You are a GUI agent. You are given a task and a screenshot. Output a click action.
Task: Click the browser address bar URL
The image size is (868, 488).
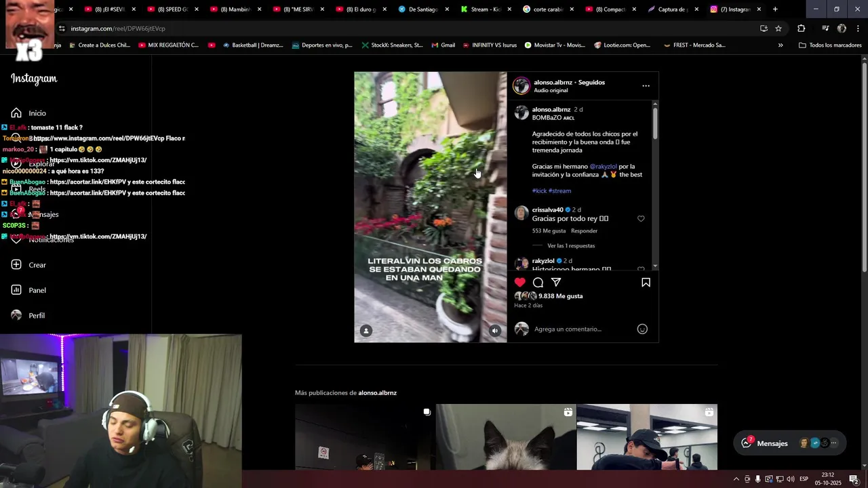(118, 28)
